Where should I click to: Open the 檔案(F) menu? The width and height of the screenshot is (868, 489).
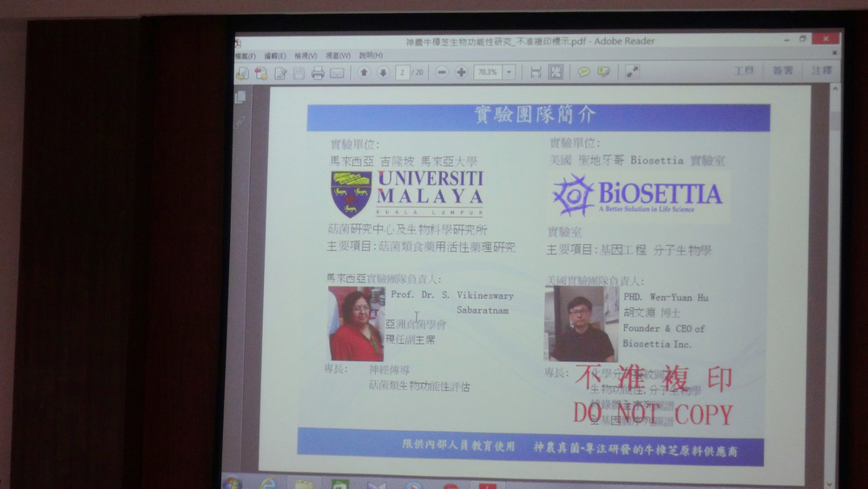(246, 56)
